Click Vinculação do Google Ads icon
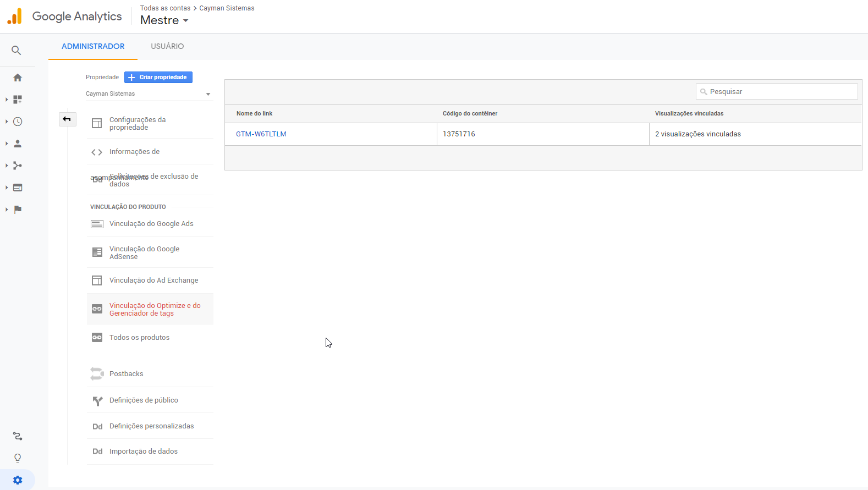Image resolution: width=868 pixels, height=490 pixels. tap(97, 224)
